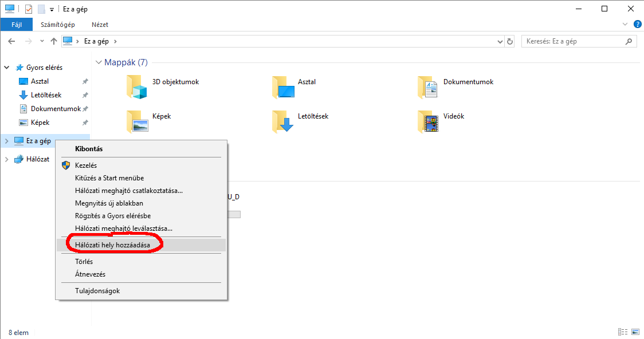Image resolution: width=644 pixels, height=339 pixels.
Task: Select Dokumentumok in Gyors elérés sidebar
Action: tap(56, 109)
